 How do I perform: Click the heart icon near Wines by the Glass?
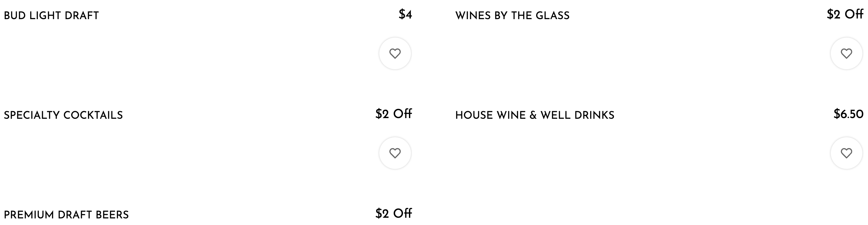tap(847, 53)
